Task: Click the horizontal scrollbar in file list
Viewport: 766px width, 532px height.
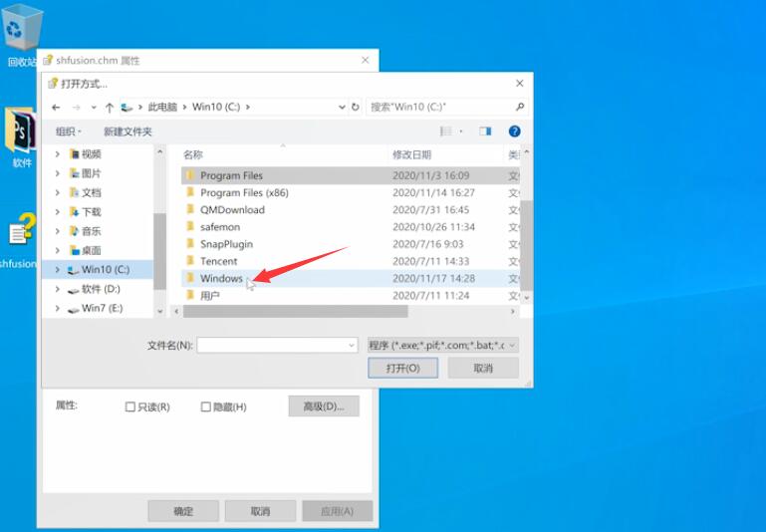Action: click(x=296, y=311)
